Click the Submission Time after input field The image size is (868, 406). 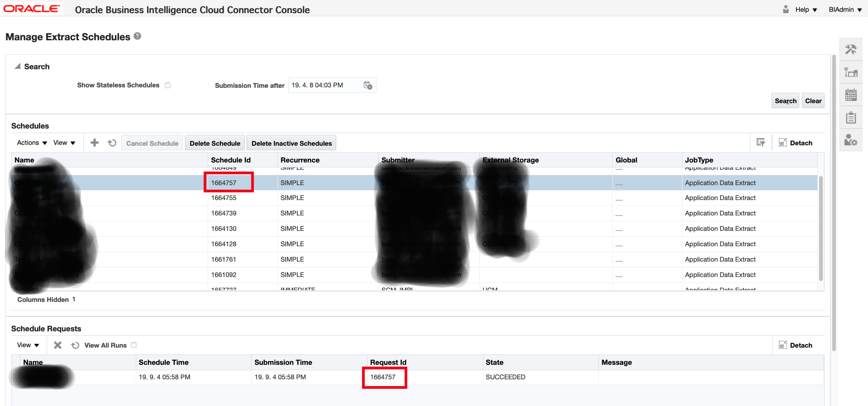tap(325, 86)
